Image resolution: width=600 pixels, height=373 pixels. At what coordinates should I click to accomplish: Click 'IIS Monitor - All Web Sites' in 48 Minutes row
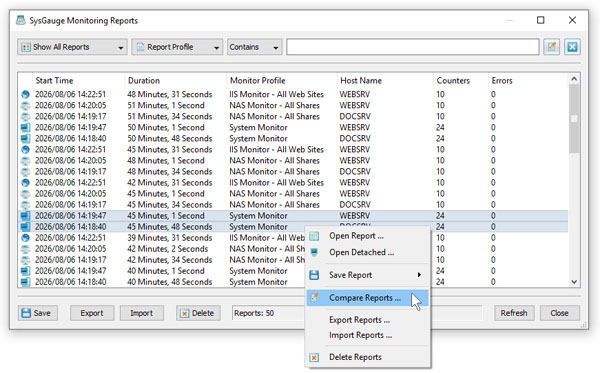(276, 94)
